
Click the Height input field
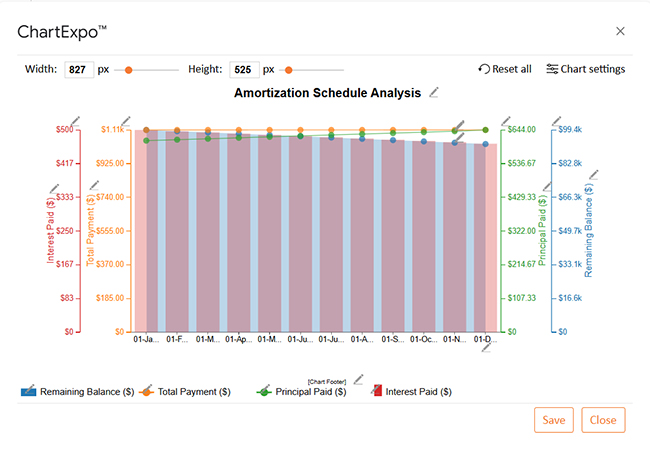pos(243,70)
